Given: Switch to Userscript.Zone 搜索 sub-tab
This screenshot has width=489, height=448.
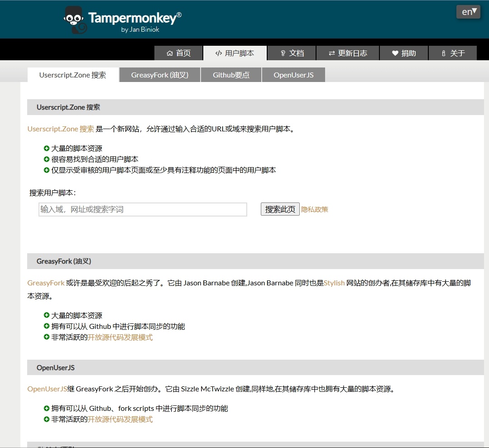Looking at the screenshot, I should (73, 75).
